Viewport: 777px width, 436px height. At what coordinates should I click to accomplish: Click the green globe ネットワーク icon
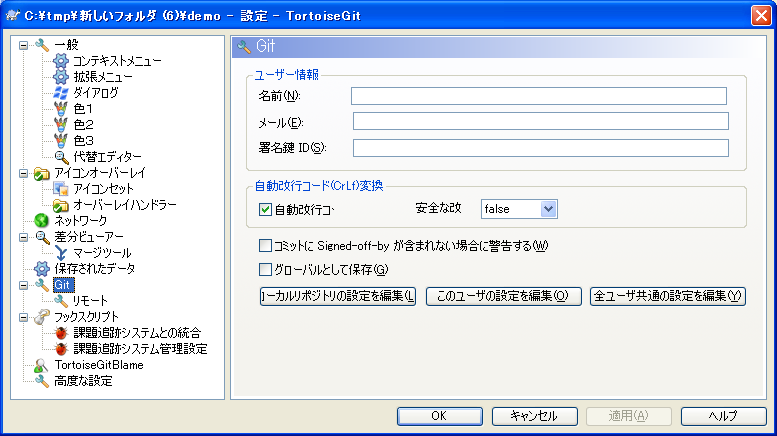point(41,220)
